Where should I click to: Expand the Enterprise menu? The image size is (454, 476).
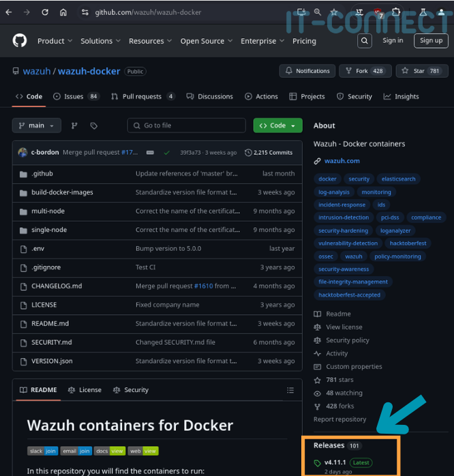click(262, 41)
